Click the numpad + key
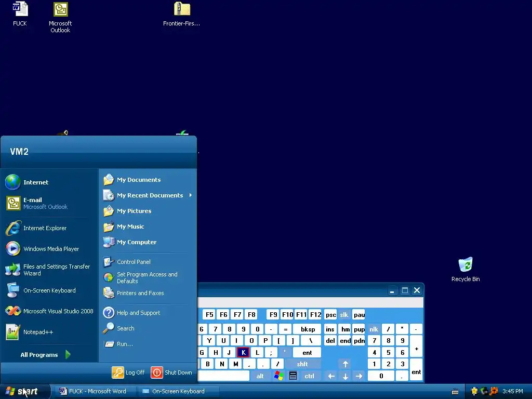 point(416,347)
